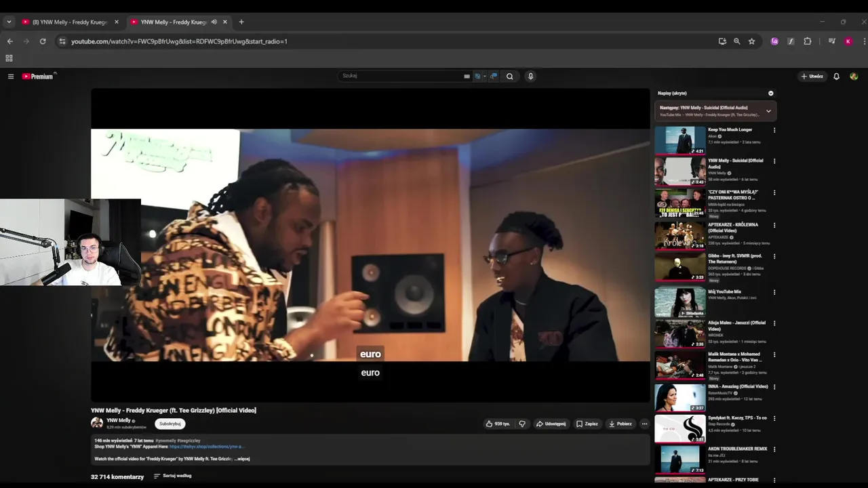868x488 pixels.
Task: Play Alicja Maleo - Jacuzzi thumbnail
Action: pos(680,334)
